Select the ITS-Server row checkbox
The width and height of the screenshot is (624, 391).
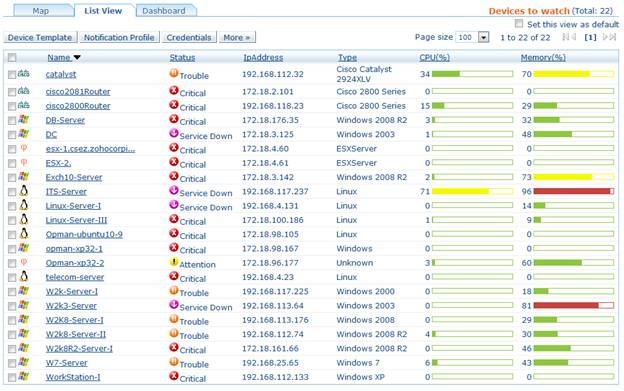pos(12,192)
